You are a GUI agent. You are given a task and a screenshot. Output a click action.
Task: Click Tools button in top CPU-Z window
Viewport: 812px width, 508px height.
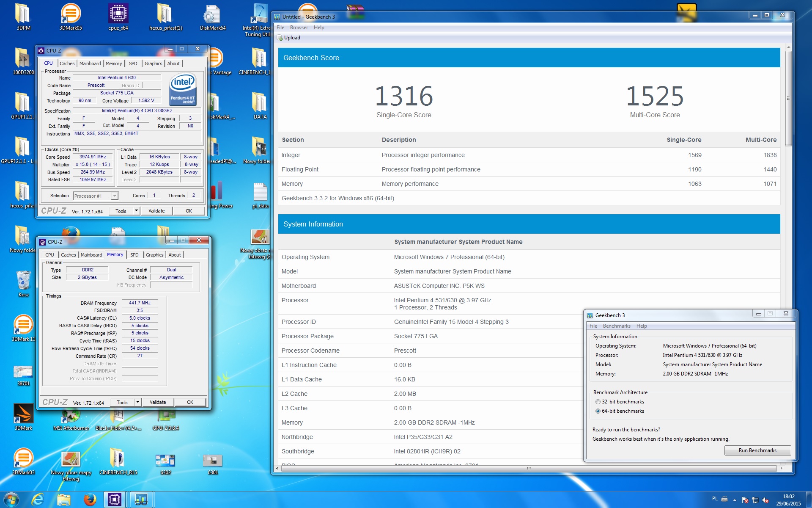pyautogui.click(x=121, y=211)
